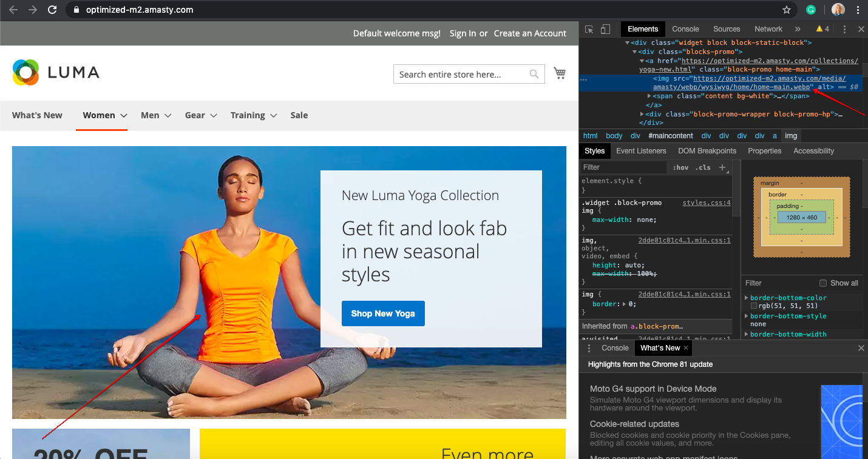Image resolution: width=868 pixels, height=459 pixels.
Task: Click the address bar URL optimized-m2.amasty.com
Action: coord(140,10)
